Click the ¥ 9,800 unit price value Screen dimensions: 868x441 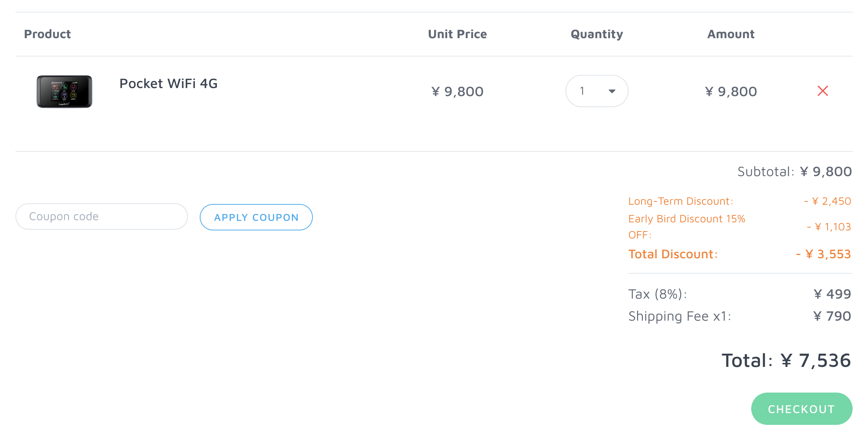coord(457,91)
